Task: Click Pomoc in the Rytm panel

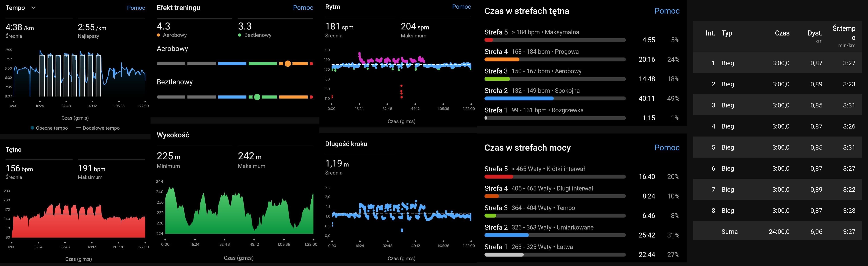Action: (461, 7)
